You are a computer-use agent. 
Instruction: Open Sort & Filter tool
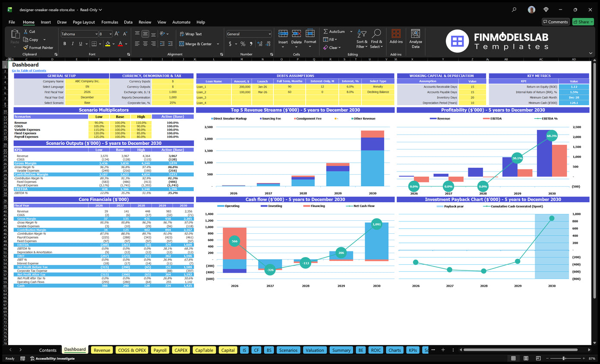[x=362, y=39]
